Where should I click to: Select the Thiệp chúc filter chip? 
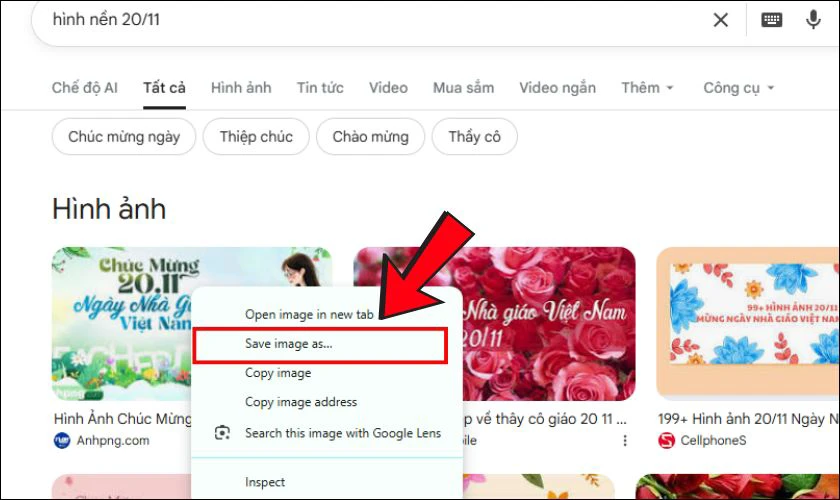click(256, 137)
